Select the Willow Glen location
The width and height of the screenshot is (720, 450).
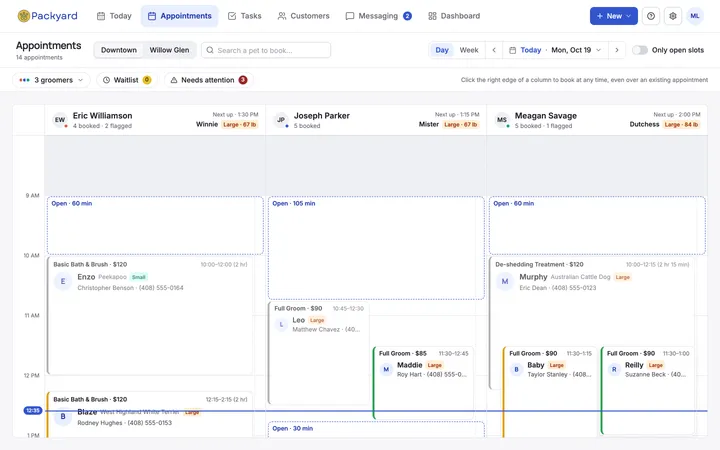click(x=169, y=50)
